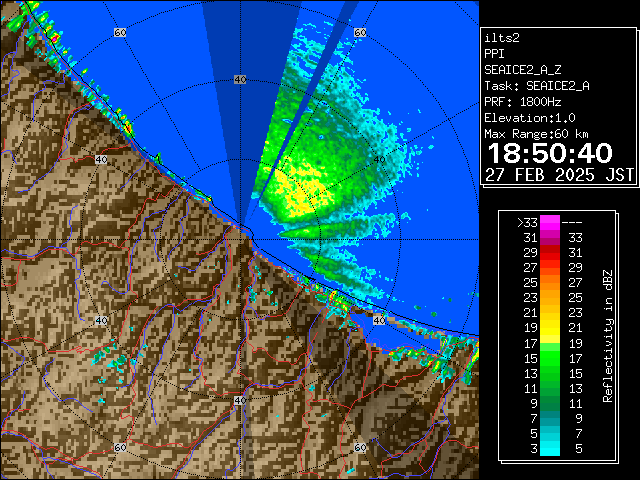Pick the bright green swatch between 15 and 17
This screenshot has width=640, height=480.
[x=549, y=358]
